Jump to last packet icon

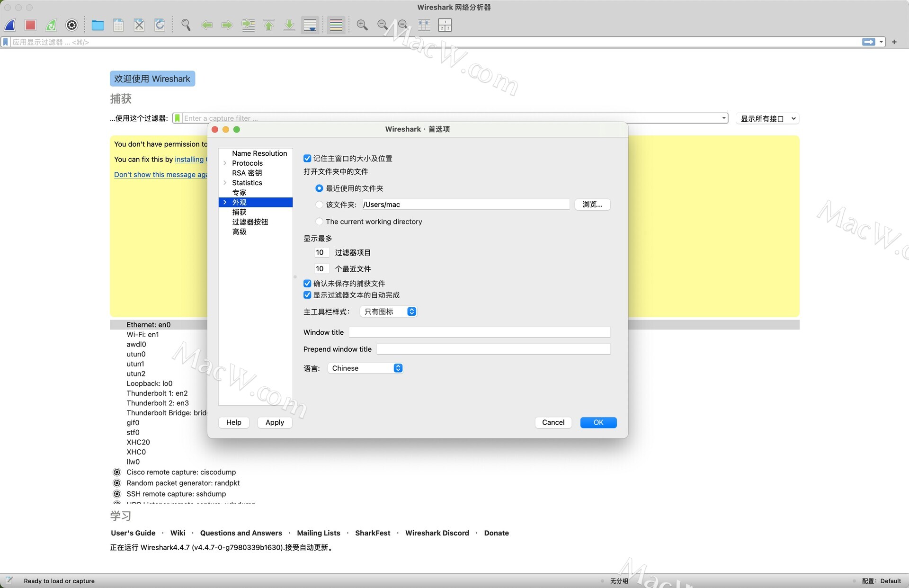[x=289, y=25]
